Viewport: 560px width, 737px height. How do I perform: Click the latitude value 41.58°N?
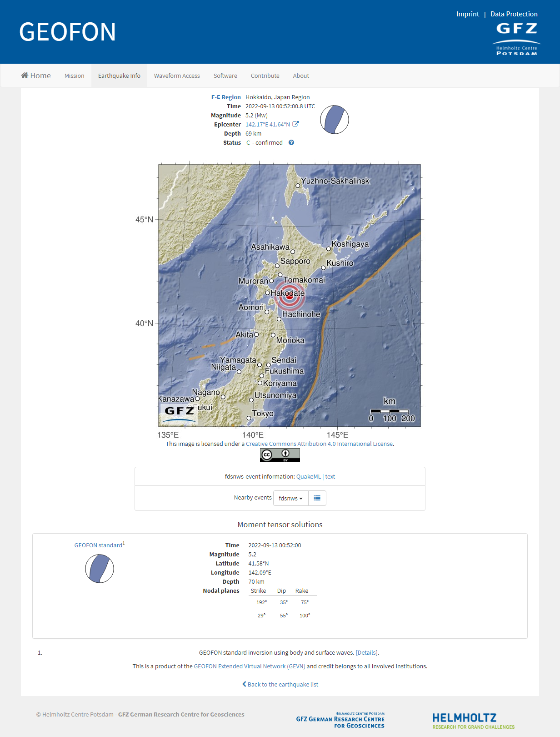pos(258,564)
